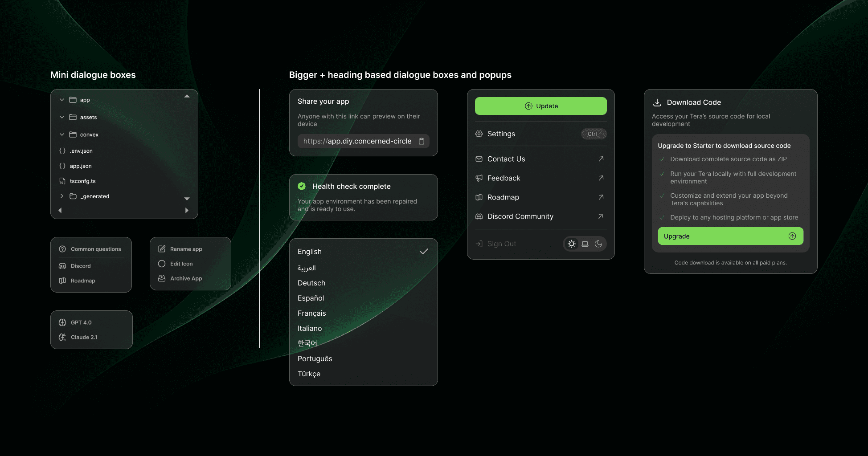Click the green health check complete icon

tap(302, 186)
